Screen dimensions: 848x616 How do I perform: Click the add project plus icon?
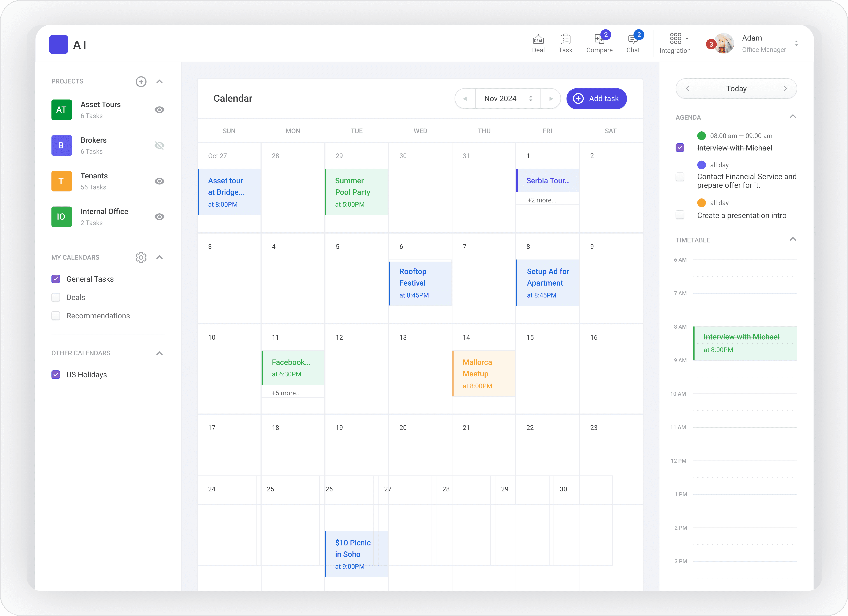141,81
